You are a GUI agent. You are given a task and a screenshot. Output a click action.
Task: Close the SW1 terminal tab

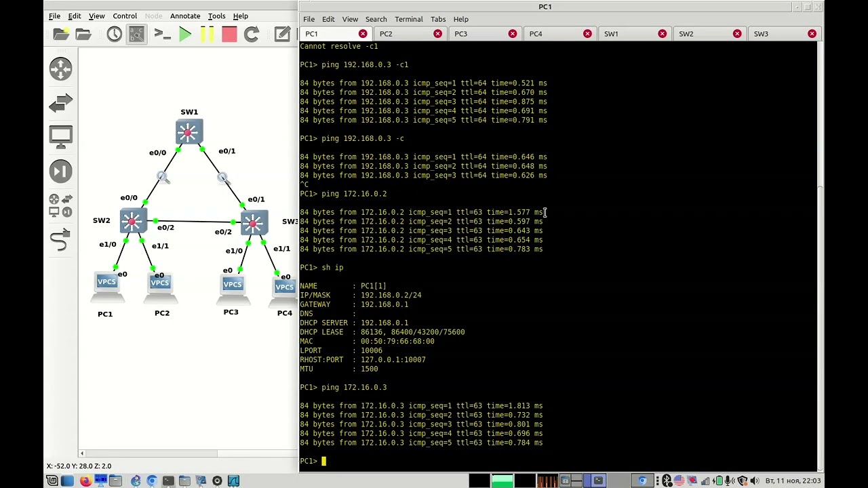(x=663, y=34)
